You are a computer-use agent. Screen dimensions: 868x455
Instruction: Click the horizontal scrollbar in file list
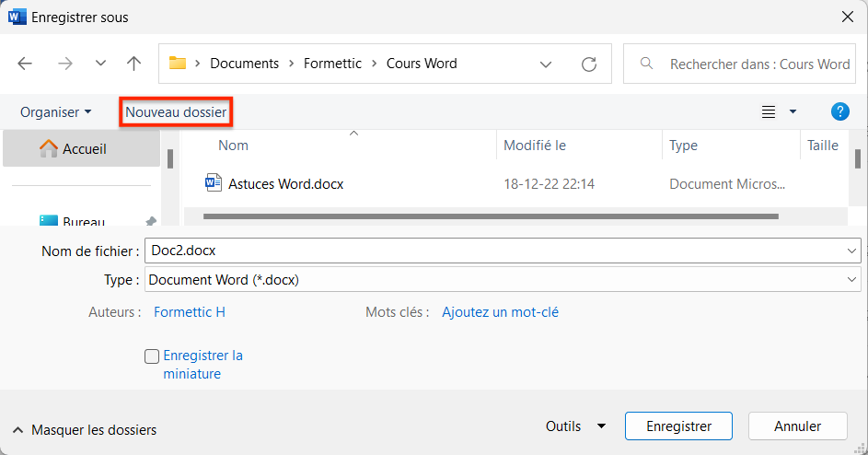490,216
